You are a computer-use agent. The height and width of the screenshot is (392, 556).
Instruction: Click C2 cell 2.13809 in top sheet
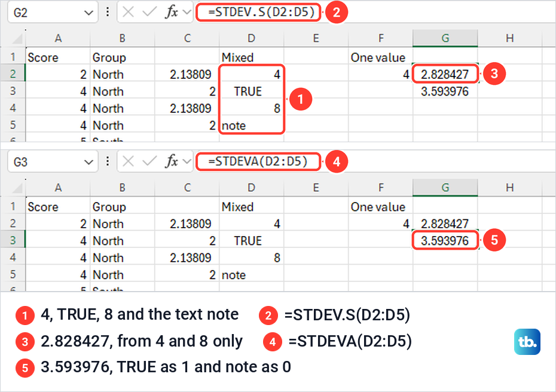pyautogui.click(x=187, y=74)
